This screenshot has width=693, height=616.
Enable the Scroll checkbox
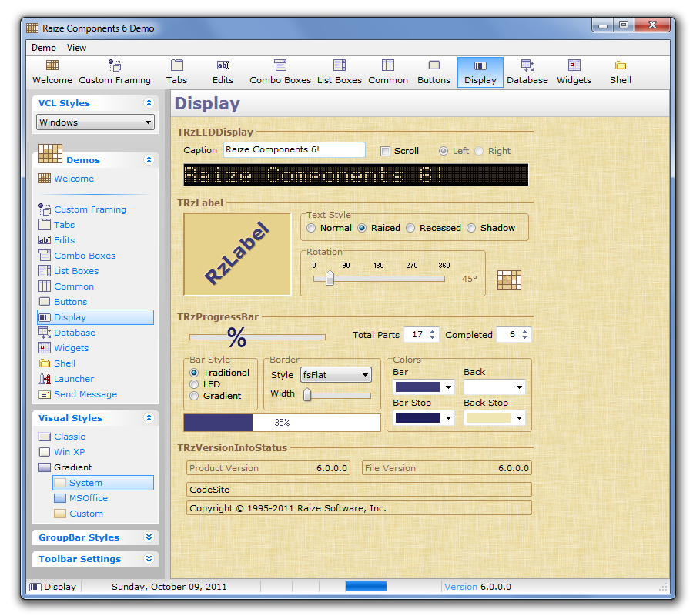pos(386,152)
